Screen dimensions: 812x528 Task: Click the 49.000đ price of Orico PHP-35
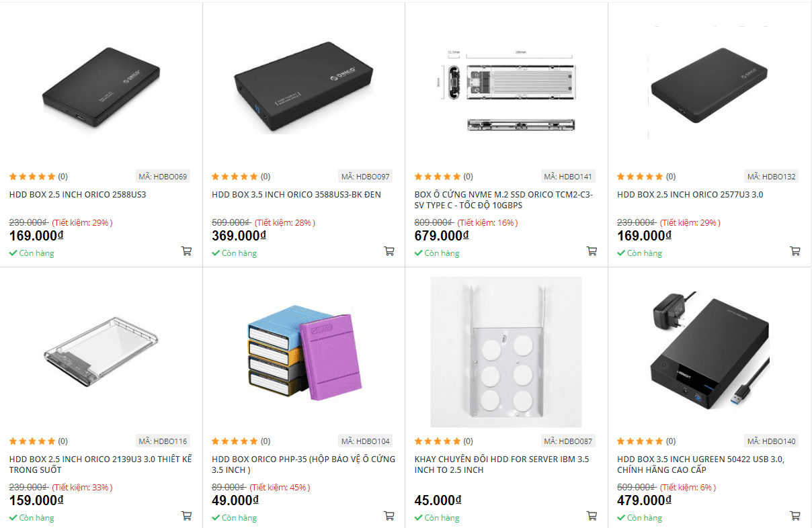coord(235,500)
